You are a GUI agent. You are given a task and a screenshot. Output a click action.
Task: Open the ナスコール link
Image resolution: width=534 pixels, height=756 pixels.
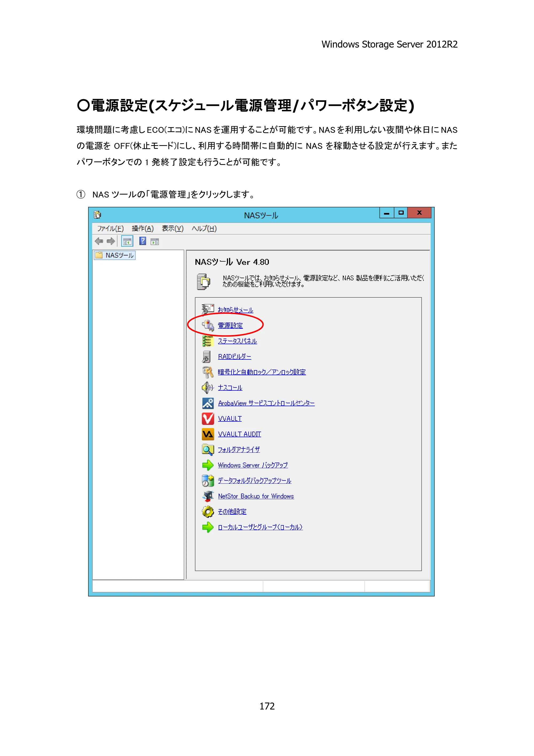[x=230, y=387]
